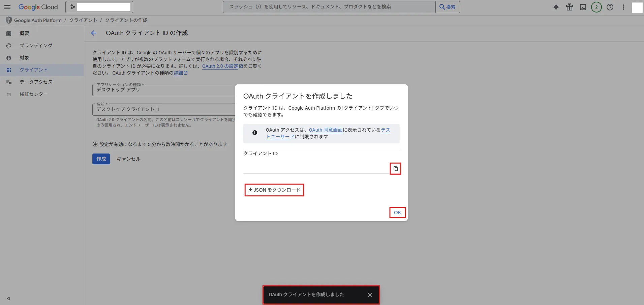
Task: Click the ブランディング palette icon
Action: pos(9,46)
